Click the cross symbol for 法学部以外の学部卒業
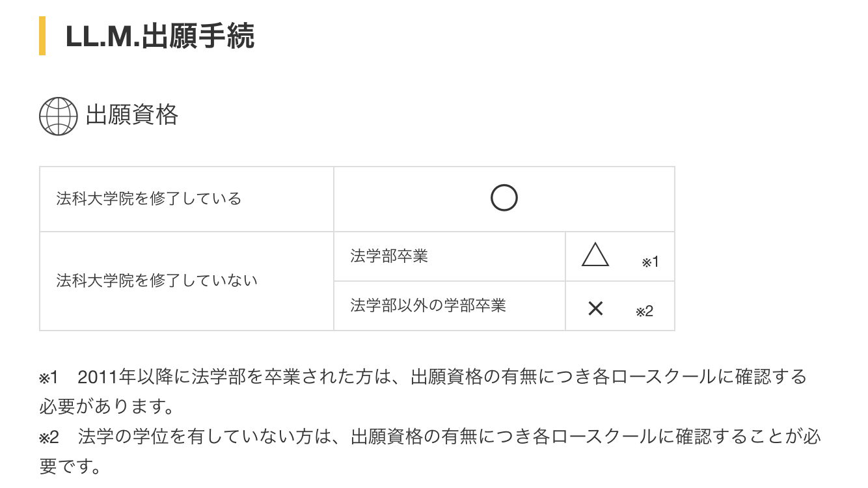 595,308
